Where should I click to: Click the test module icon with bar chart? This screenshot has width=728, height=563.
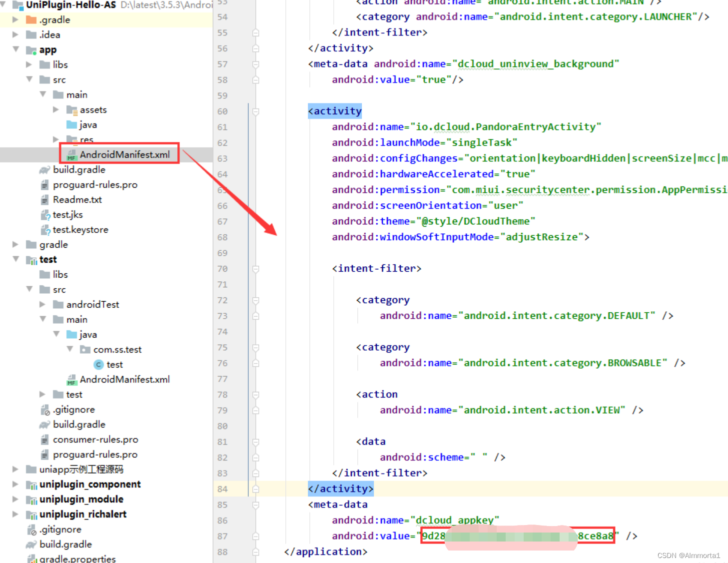(x=31, y=260)
